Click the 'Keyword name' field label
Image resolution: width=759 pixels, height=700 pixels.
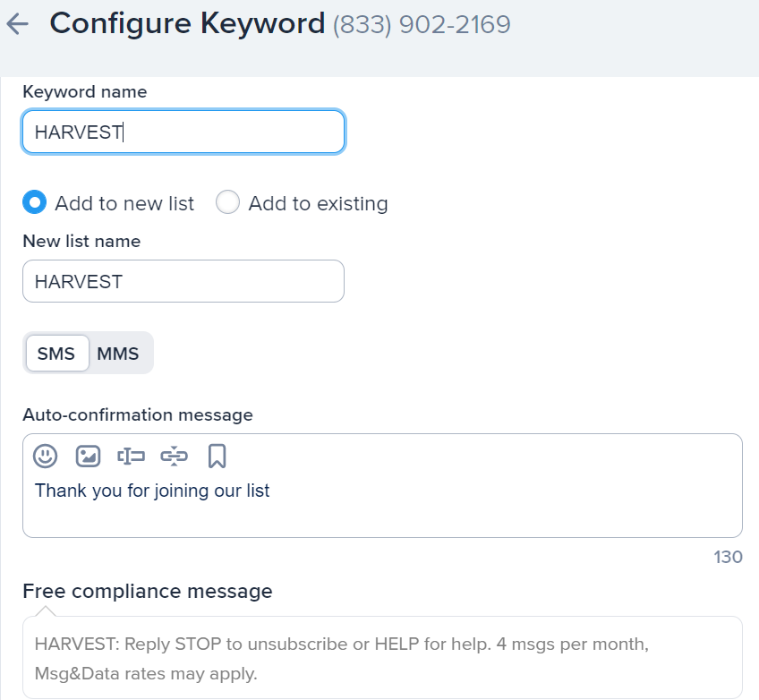pyautogui.click(x=84, y=91)
